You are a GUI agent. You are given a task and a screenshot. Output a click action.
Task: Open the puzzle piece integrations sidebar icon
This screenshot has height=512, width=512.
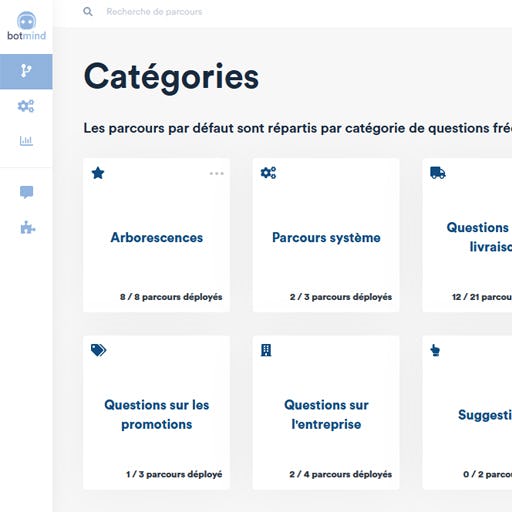27,228
